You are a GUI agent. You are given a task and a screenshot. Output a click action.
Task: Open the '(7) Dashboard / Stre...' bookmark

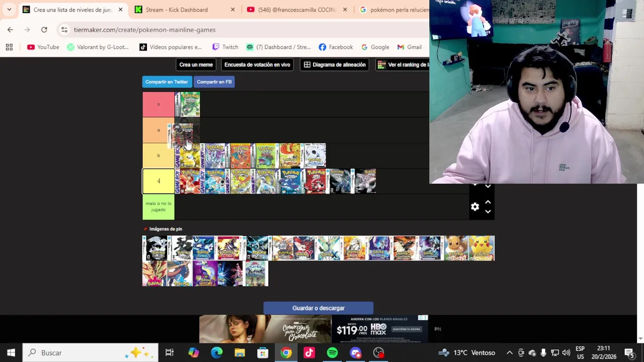278,47
